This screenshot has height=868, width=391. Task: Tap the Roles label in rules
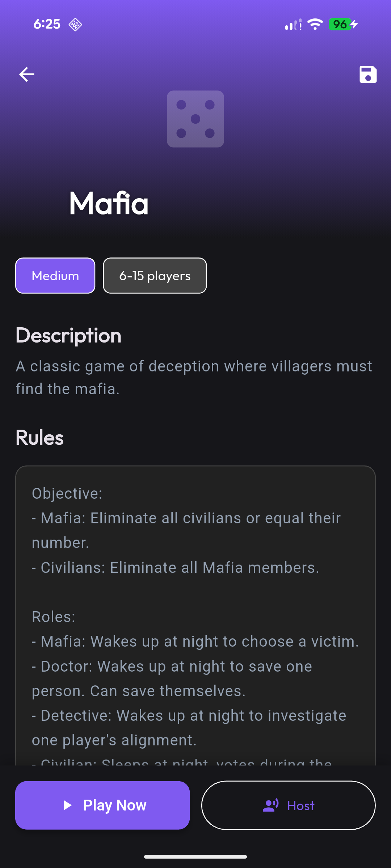pos(54,617)
